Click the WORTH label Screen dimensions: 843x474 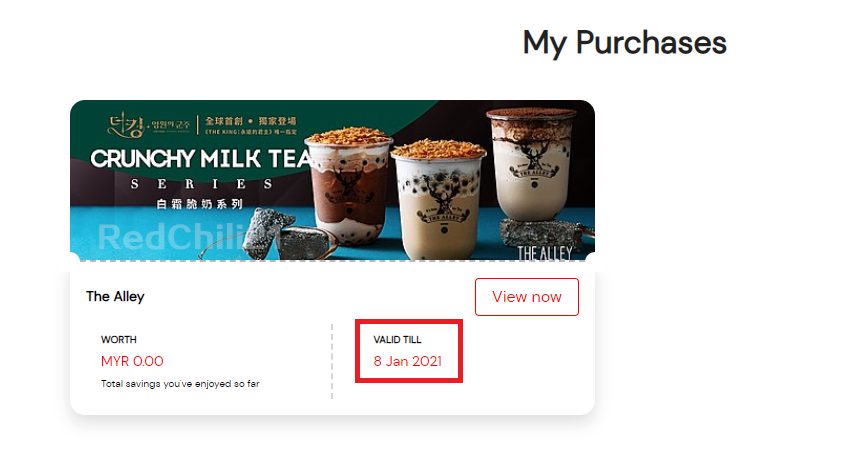(x=119, y=340)
